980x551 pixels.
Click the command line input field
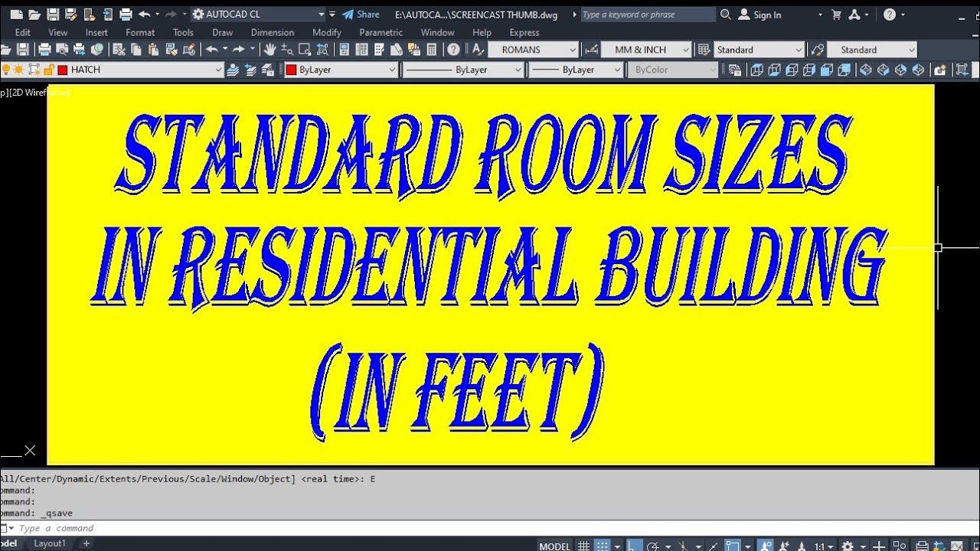click(490, 528)
